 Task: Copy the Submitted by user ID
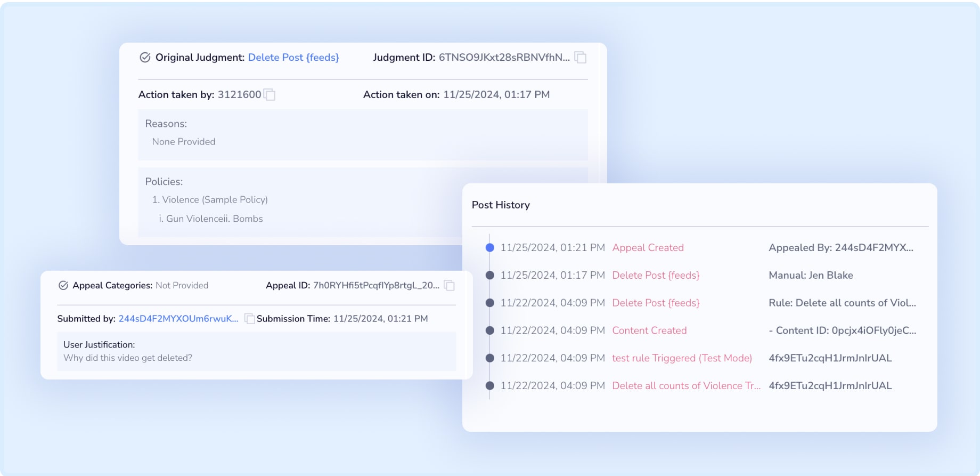click(249, 319)
